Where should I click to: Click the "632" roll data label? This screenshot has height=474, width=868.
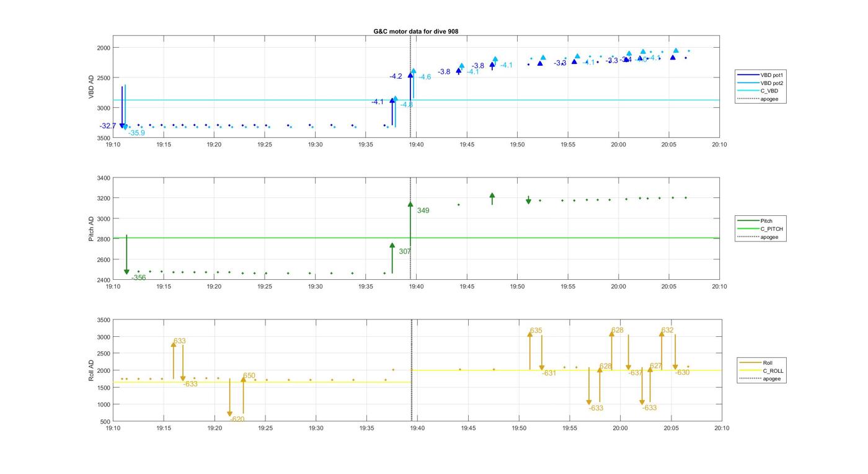(667, 331)
